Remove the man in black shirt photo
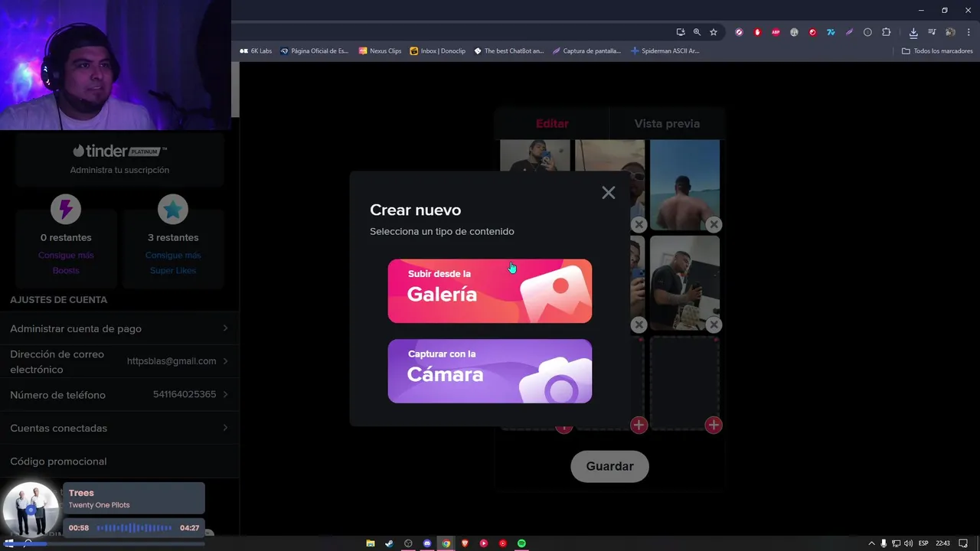980x551 pixels. [714, 324]
